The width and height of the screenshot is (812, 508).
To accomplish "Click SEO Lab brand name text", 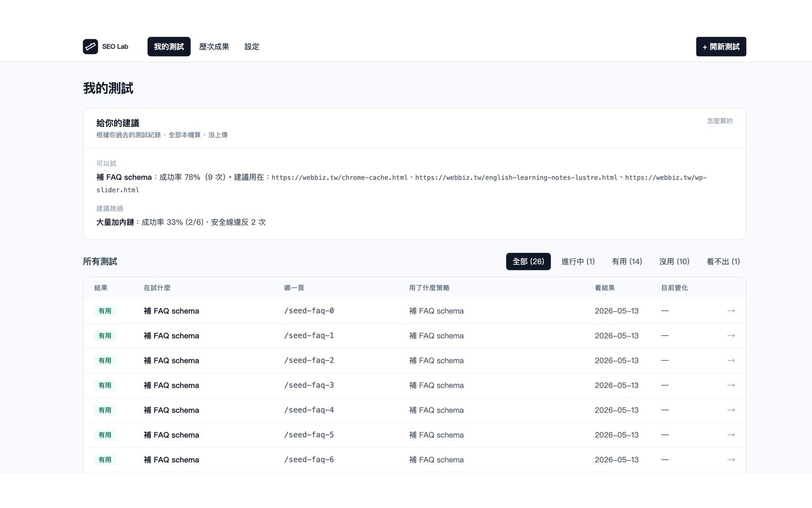I will (x=115, y=46).
